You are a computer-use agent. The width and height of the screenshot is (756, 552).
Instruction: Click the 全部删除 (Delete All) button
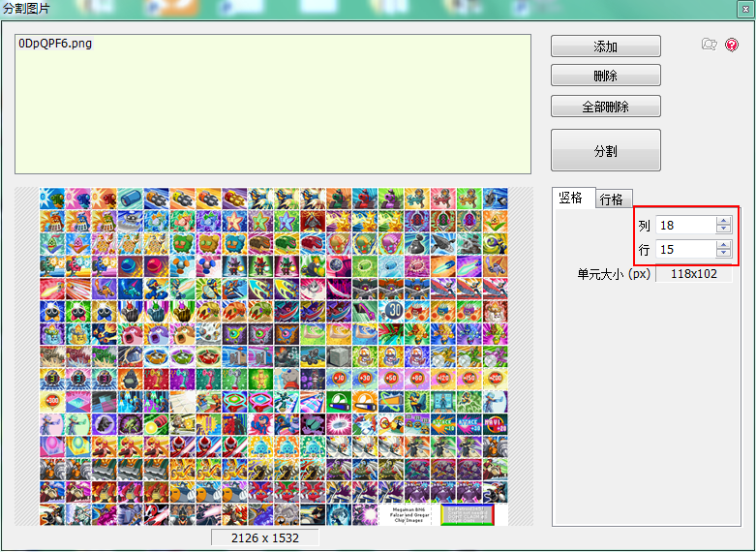click(x=606, y=107)
